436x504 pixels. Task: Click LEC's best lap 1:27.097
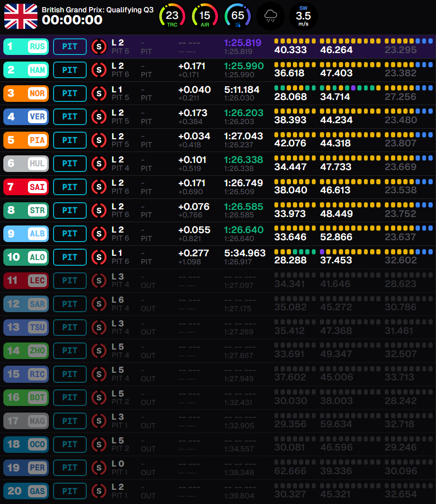(x=238, y=286)
